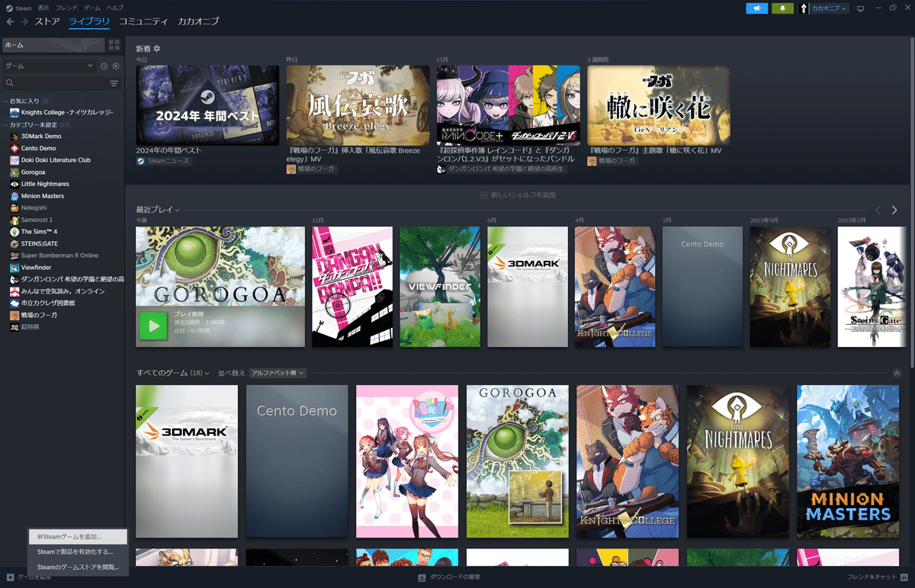Choose Steamで製品を有効化する... menu entry
This screenshot has height=588, width=915.
(78, 551)
